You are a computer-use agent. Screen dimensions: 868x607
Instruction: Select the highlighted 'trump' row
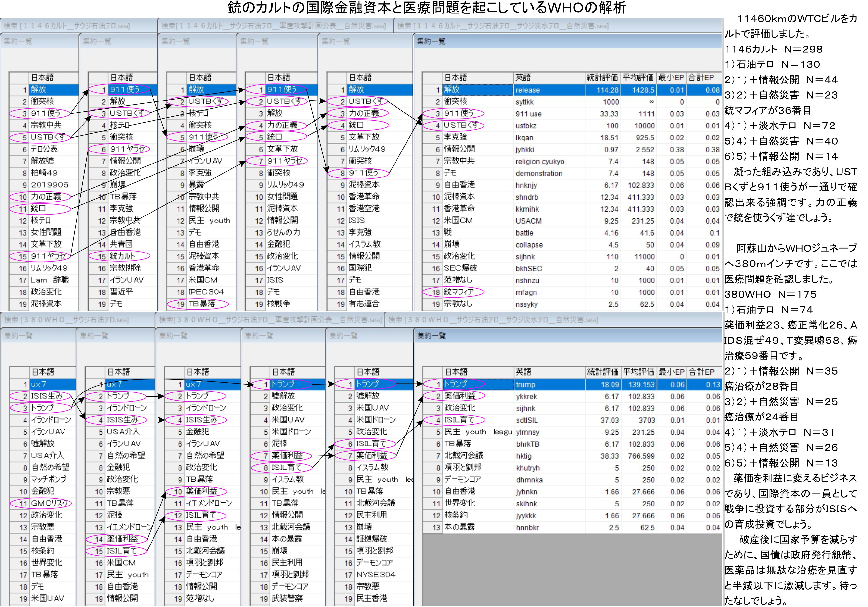(525, 385)
